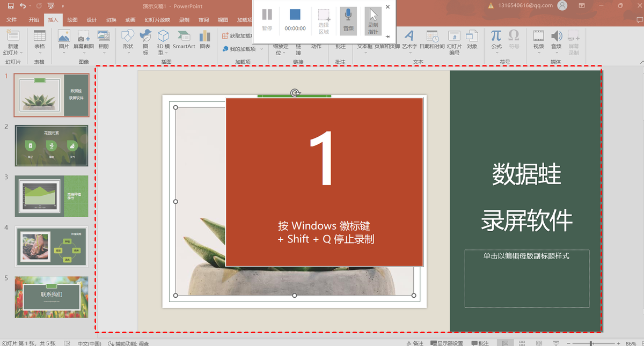Image resolution: width=644 pixels, height=346 pixels.
Task: Click the Start From Beginning slideshow icon in title bar
Action: 50,5
